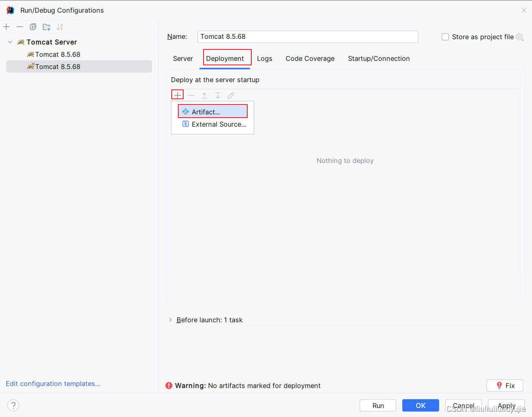
Task: Move deployment item up
Action: [204, 95]
